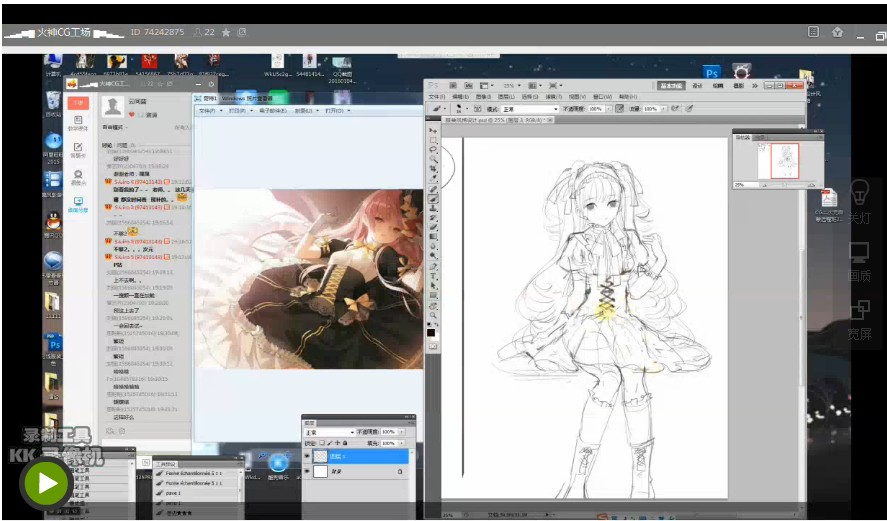
Task: Open Layers panel blend mode dropdown 正常
Action: 330,432
